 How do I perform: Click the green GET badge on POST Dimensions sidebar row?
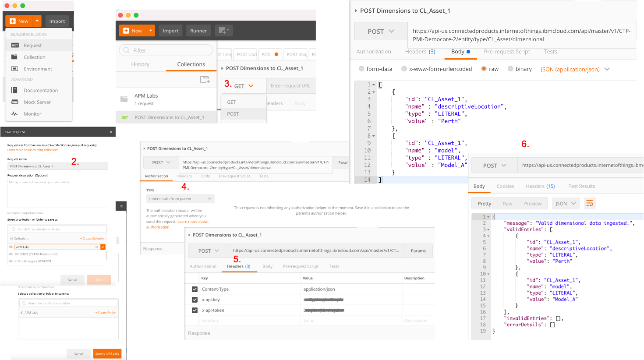[x=125, y=117]
